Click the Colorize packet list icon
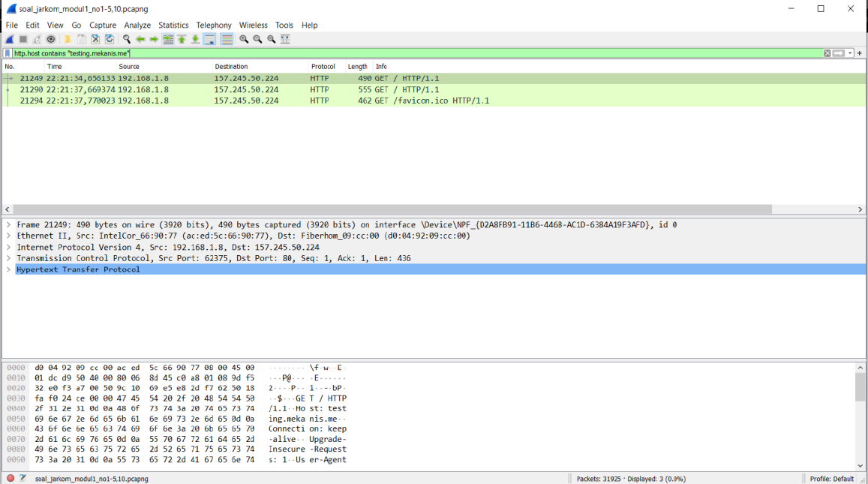This screenshot has width=868, height=484. (x=225, y=38)
